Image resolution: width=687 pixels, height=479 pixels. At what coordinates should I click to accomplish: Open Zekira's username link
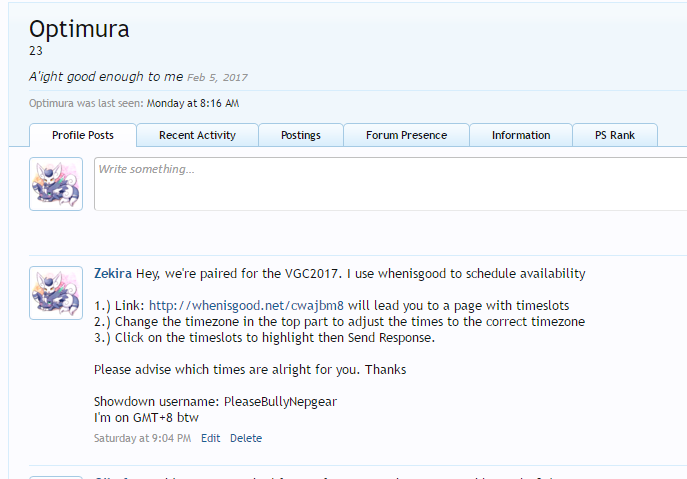(x=113, y=274)
